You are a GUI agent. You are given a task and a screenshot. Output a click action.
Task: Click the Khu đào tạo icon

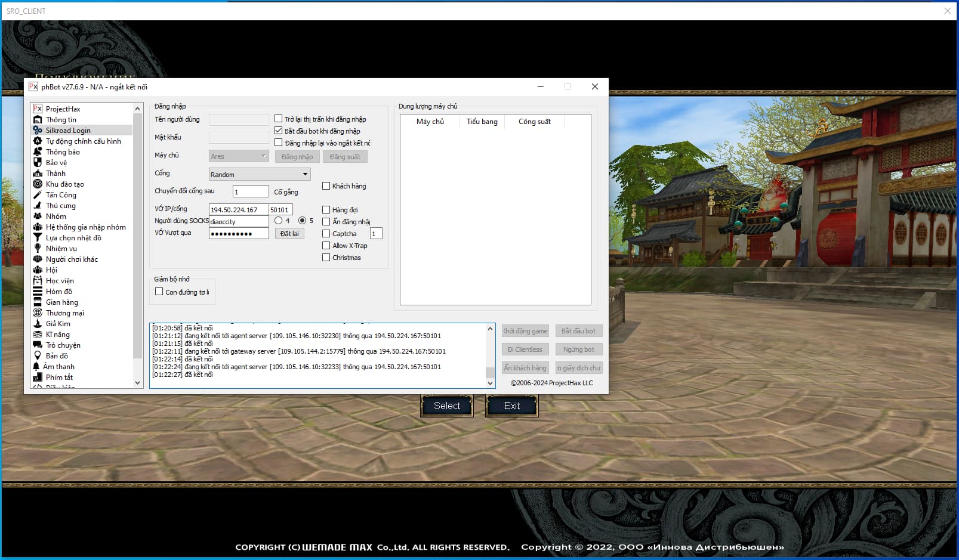38,184
